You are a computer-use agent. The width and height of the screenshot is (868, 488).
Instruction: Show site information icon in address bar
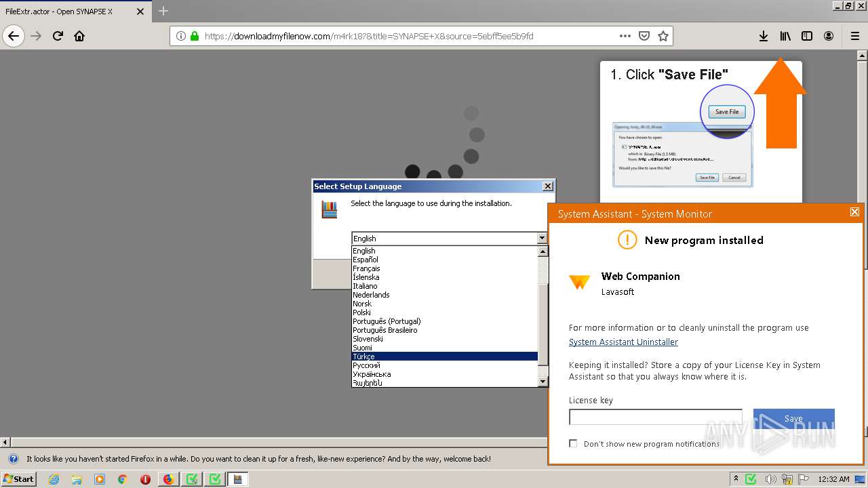pyautogui.click(x=181, y=36)
